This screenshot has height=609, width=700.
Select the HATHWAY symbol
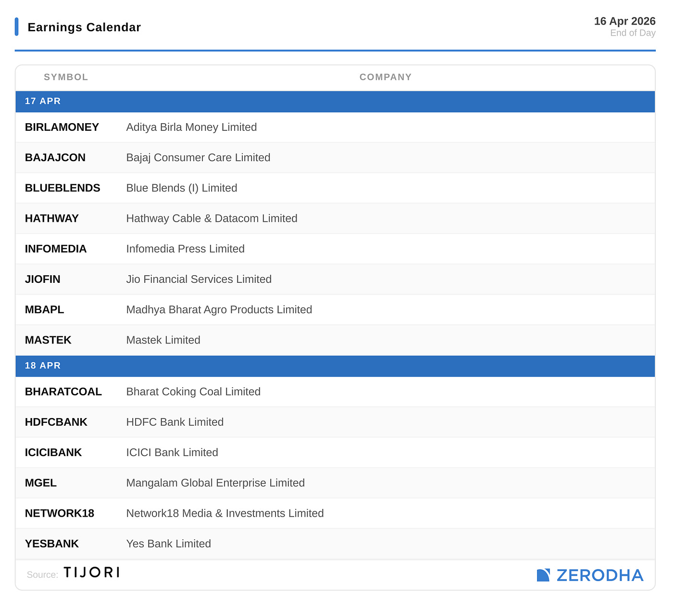click(52, 218)
